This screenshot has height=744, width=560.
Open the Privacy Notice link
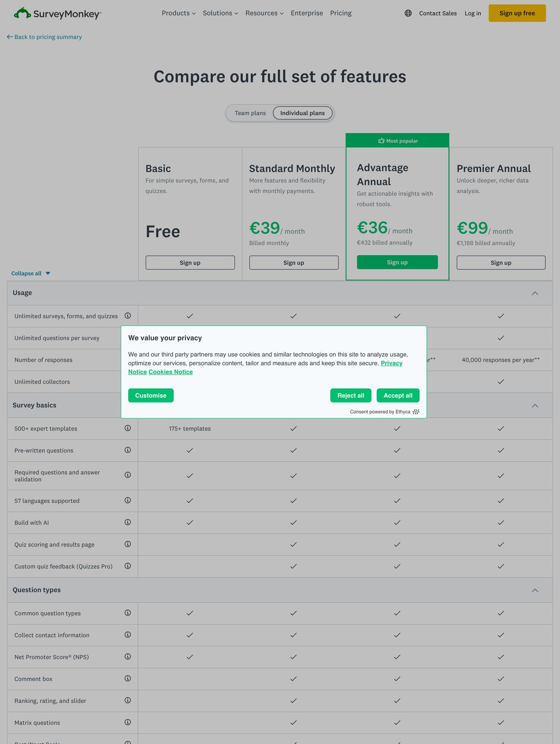(x=392, y=363)
